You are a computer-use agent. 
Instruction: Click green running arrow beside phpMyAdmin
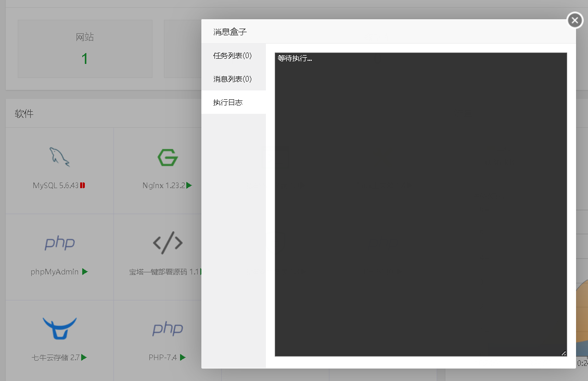[x=85, y=272]
